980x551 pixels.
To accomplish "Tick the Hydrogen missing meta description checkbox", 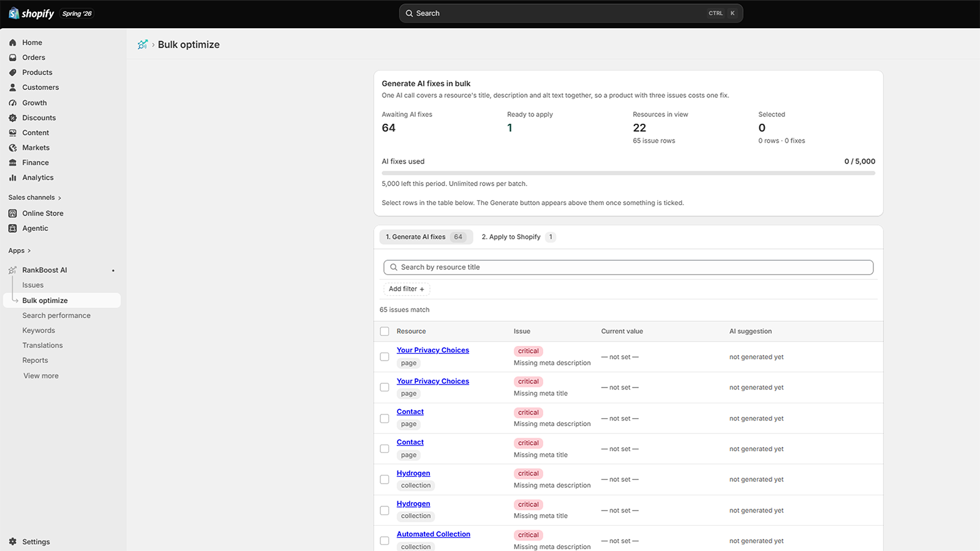I will click(385, 479).
